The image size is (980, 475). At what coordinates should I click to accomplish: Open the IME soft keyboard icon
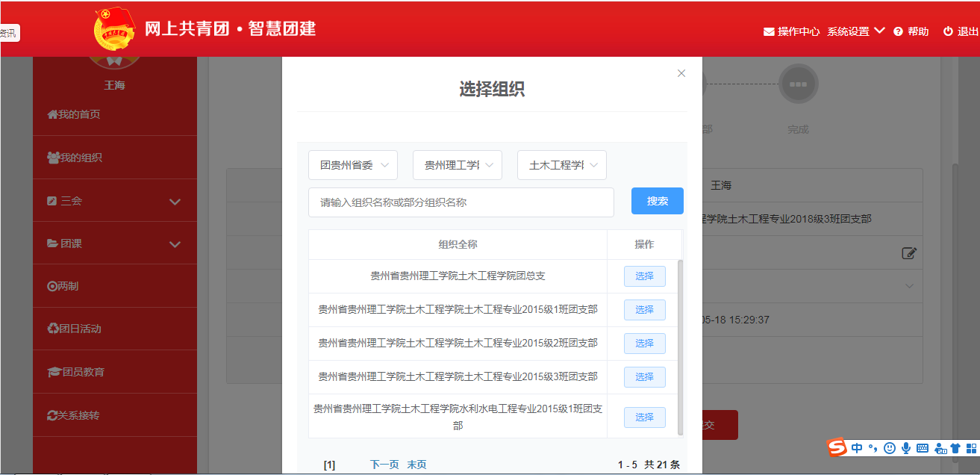(923, 448)
